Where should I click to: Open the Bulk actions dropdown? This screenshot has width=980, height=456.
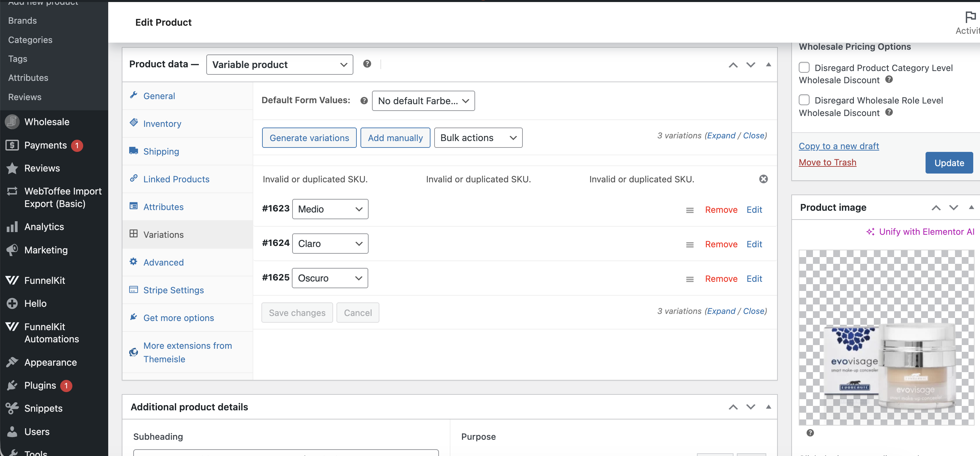click(x=478, y=138)
